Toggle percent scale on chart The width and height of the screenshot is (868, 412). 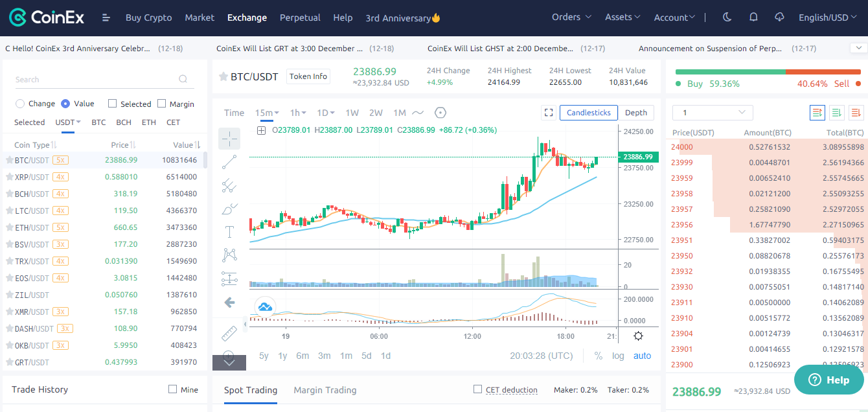pos(599,356)
